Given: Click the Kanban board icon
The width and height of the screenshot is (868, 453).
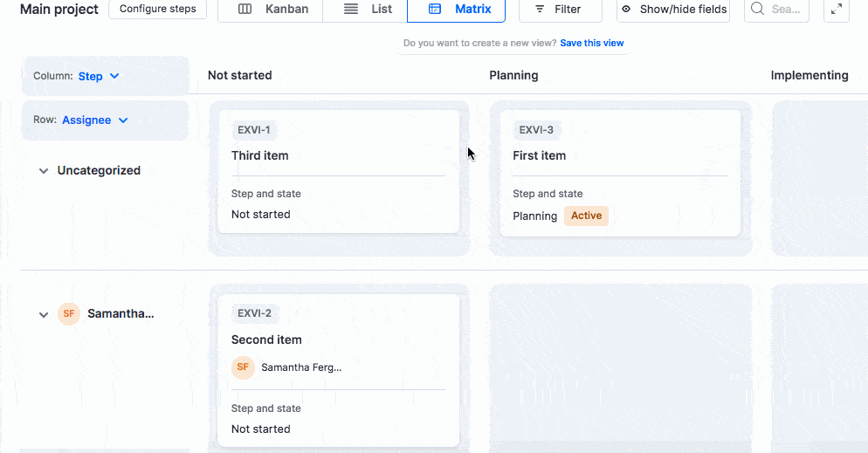Looking at the screenshot, I should [245, 9].
